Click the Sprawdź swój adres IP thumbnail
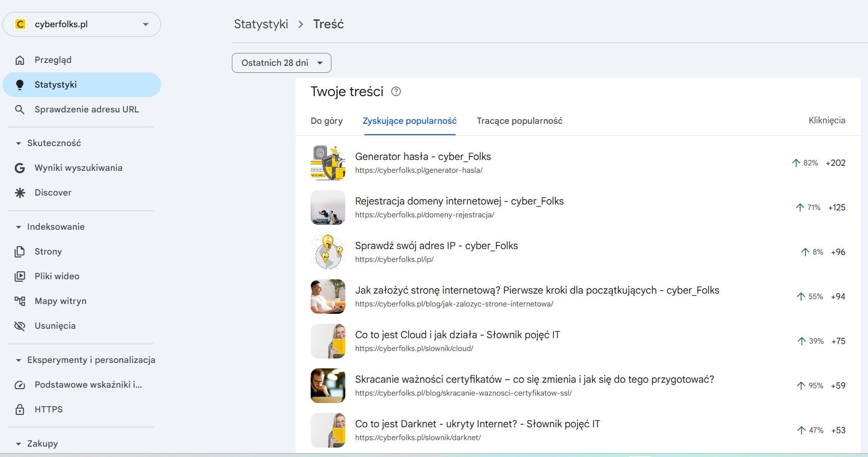This screenshot has height=457, width=868. [x=328, y=252]
